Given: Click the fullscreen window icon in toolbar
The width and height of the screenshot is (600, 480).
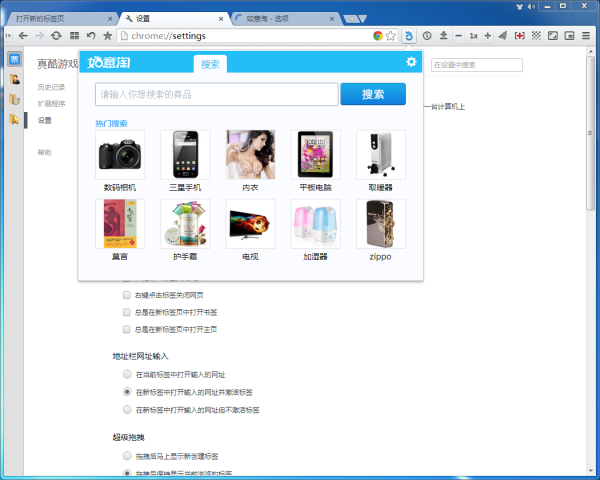Looking at the screenshot, I should coord(553,36).
